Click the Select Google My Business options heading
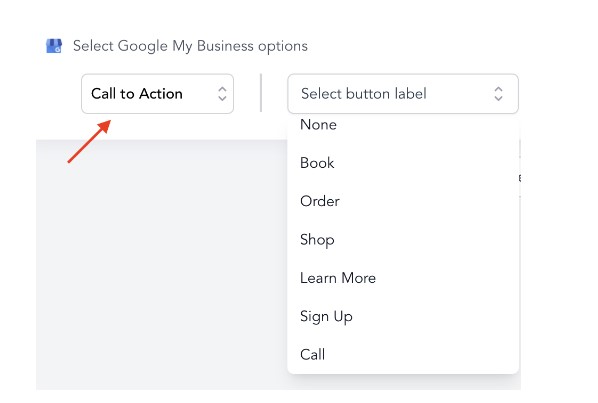Screen dimensions: 598x403 (x=190, y=46)
